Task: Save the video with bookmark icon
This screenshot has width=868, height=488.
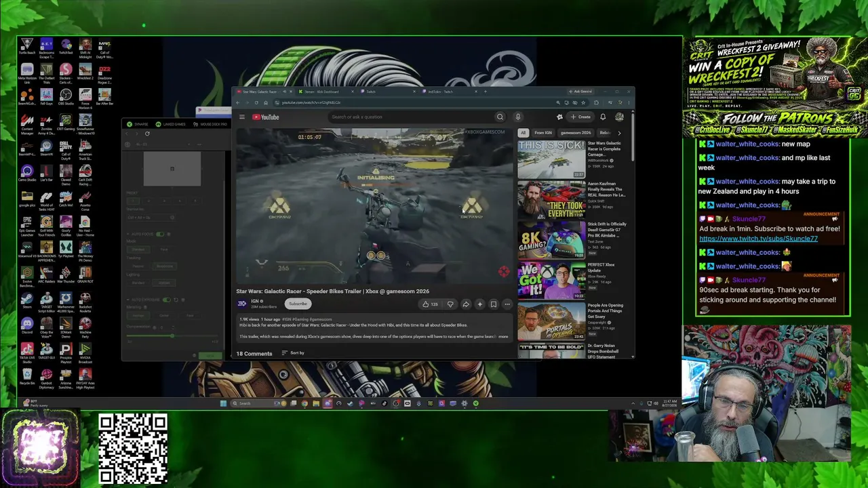Action: click(x=494, y=304)
